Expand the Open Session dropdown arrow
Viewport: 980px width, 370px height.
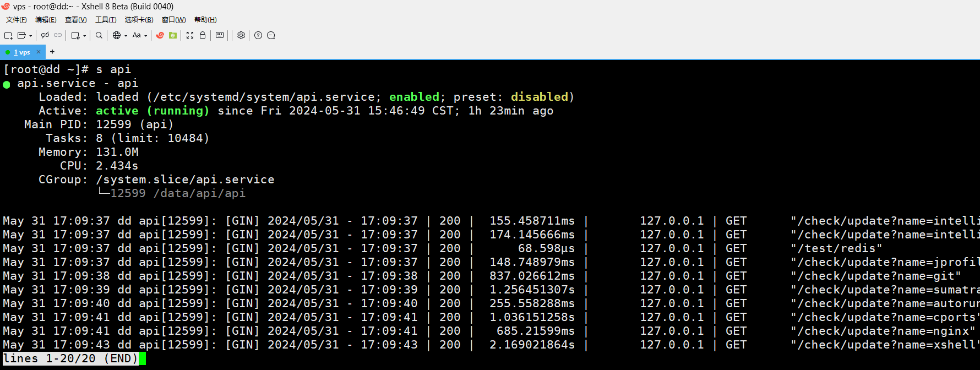30,36
